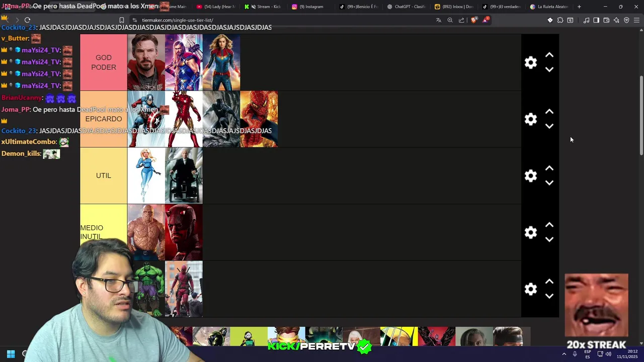The height and width of the screenshot is (362, 644).
Task: Click the share page icon in address bar
Action: click(461, 20)
